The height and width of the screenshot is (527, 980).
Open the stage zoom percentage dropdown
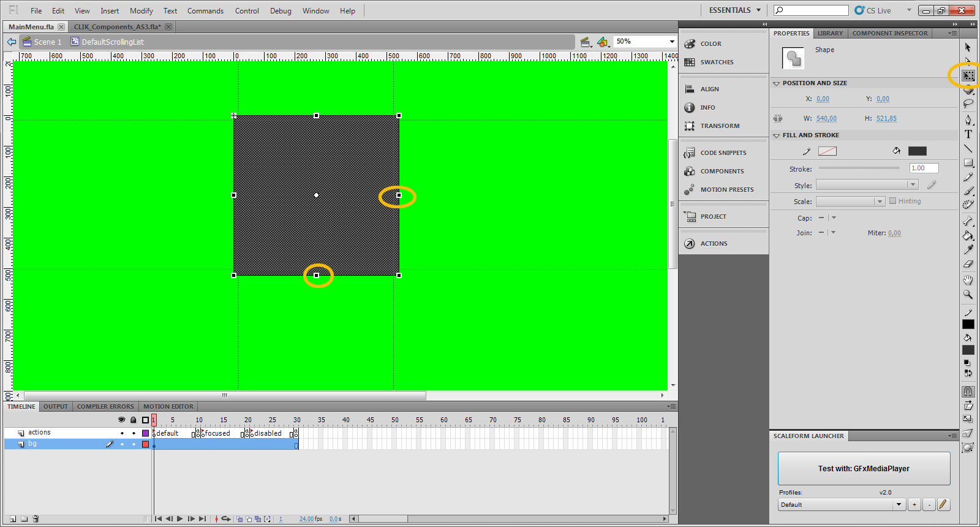tap(671, 42)
